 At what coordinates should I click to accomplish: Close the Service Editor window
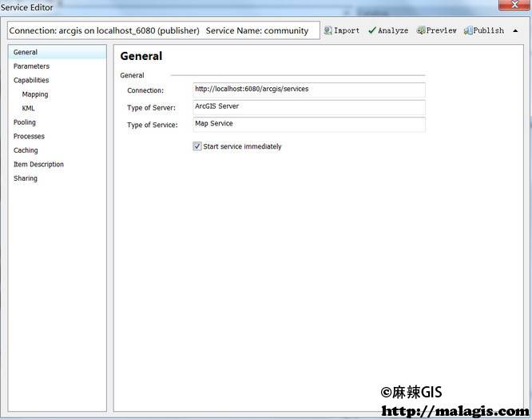(x=514, y=5)
